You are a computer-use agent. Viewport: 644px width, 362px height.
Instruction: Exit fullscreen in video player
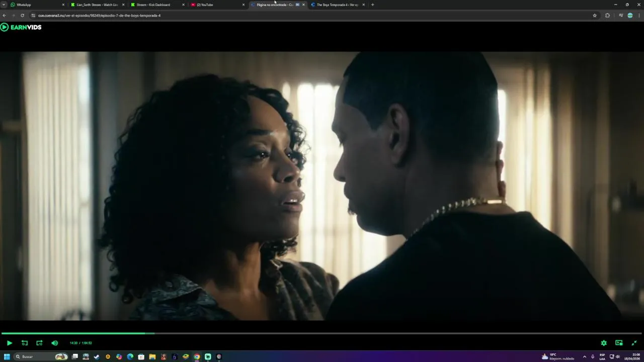[x=634, y=343]
